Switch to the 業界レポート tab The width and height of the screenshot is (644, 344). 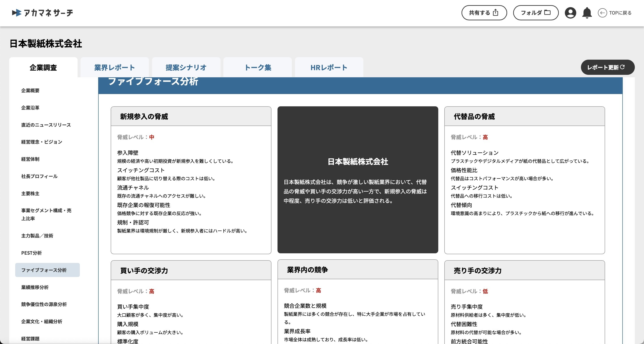coord(114,67)
